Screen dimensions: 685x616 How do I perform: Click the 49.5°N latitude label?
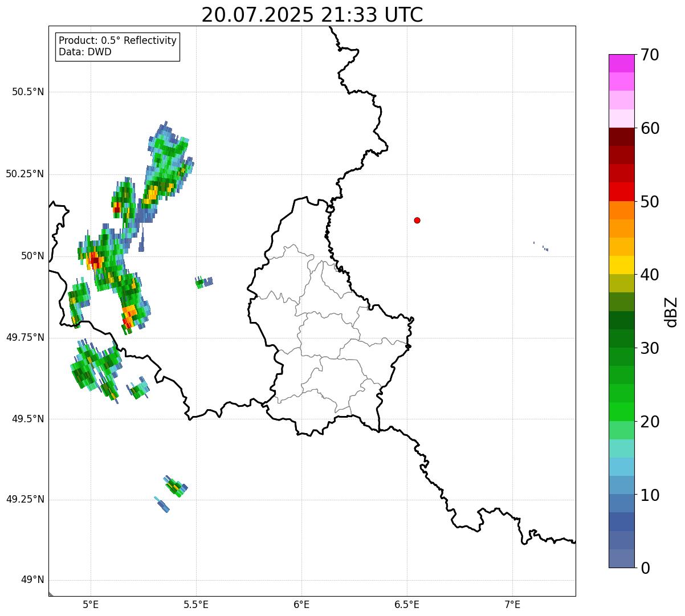pyautogui.click(x=28, y=419)
